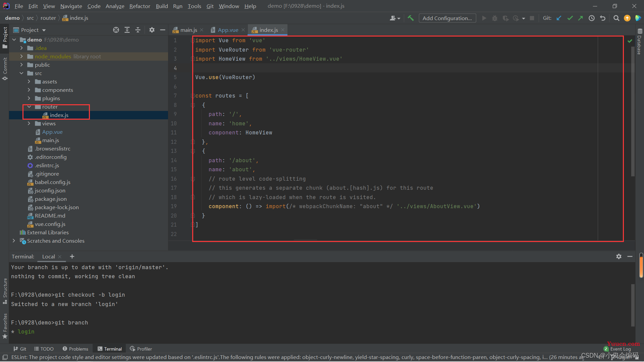Open the TODO tool window
This screenshot has width=644, height=362.
(x=44, y=349)
